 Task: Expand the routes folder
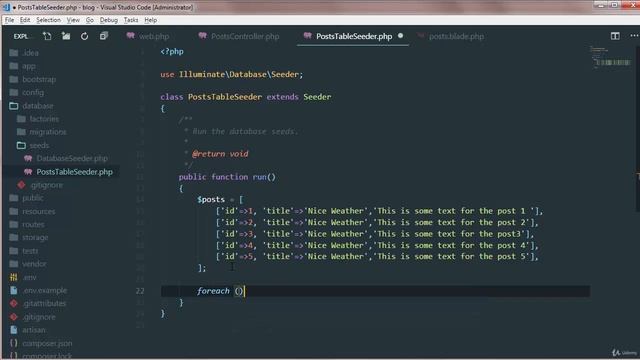(33, 224)
